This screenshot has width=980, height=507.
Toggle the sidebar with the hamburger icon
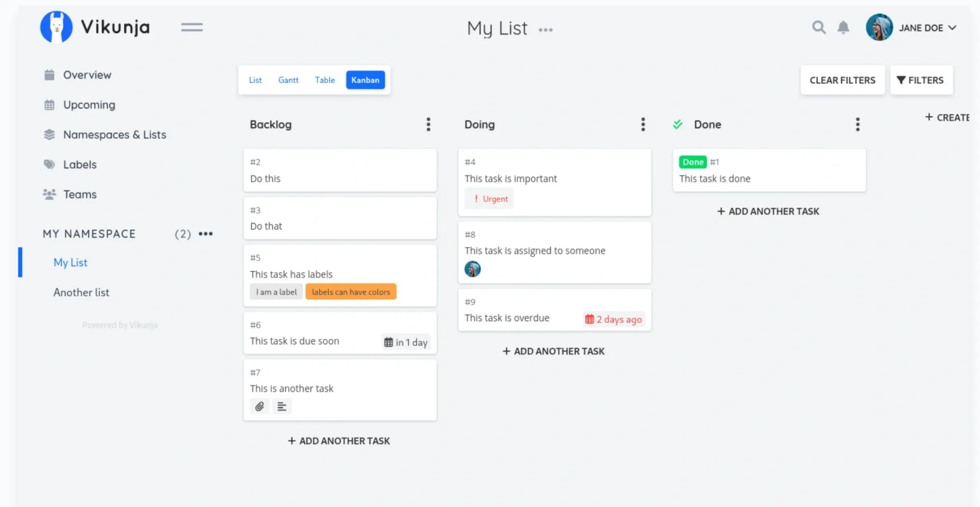[192, 27]
